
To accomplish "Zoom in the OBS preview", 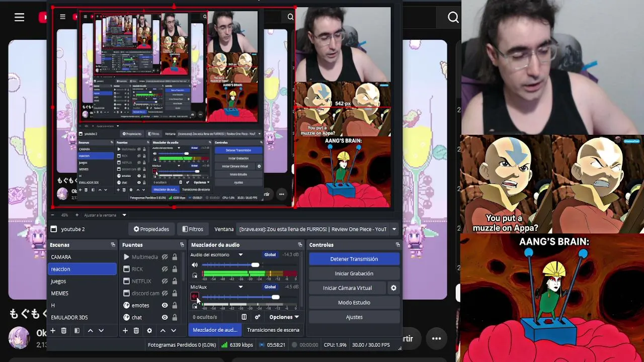I will (77, 215).
